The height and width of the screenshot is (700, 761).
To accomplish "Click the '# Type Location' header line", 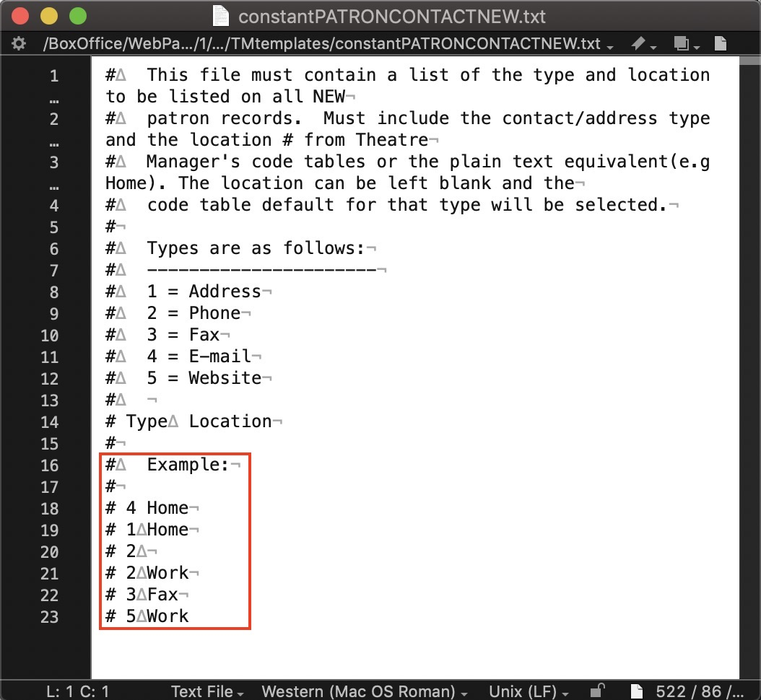I will (188, 421).
